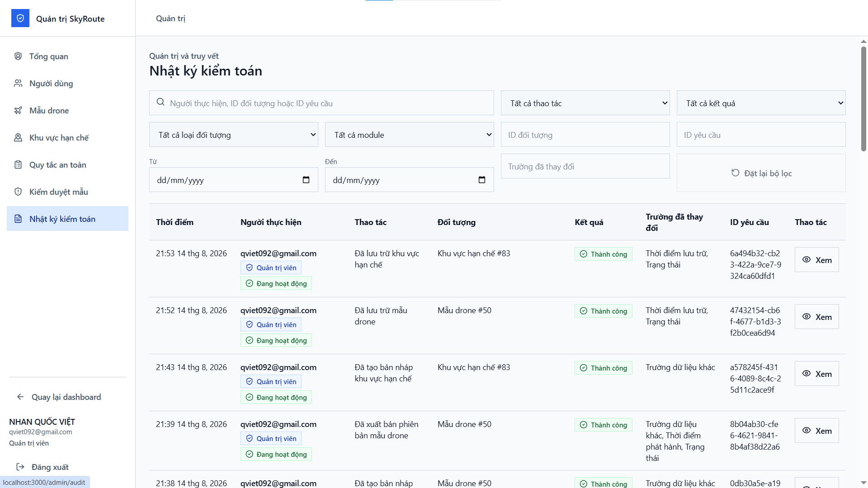Screen dimensions: 868x488
Task: Go to the Mẫu drone section
Action: tap(67, 110)
